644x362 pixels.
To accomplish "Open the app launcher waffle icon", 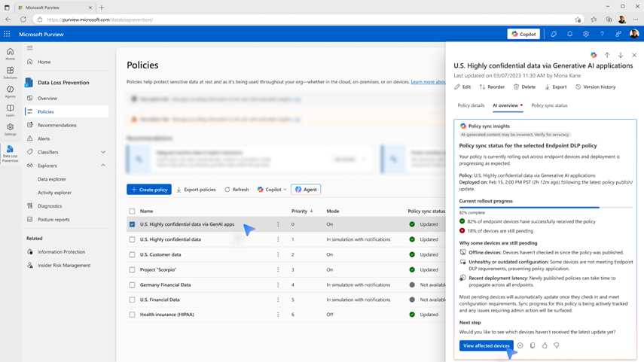I will point(7,34).
